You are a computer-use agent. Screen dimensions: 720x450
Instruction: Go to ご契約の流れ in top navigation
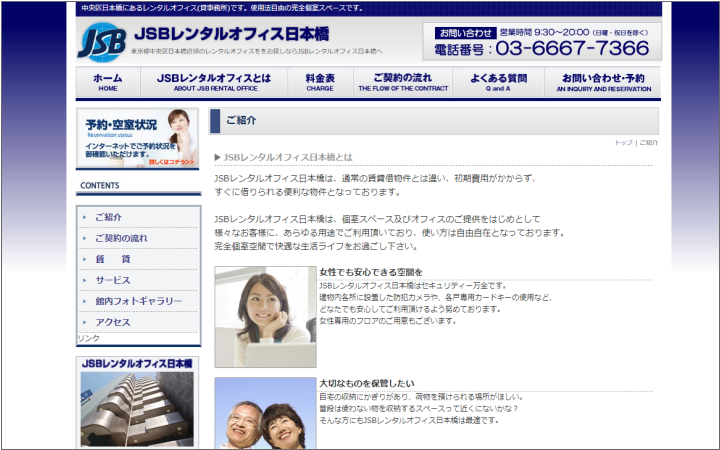click(403, 82)
